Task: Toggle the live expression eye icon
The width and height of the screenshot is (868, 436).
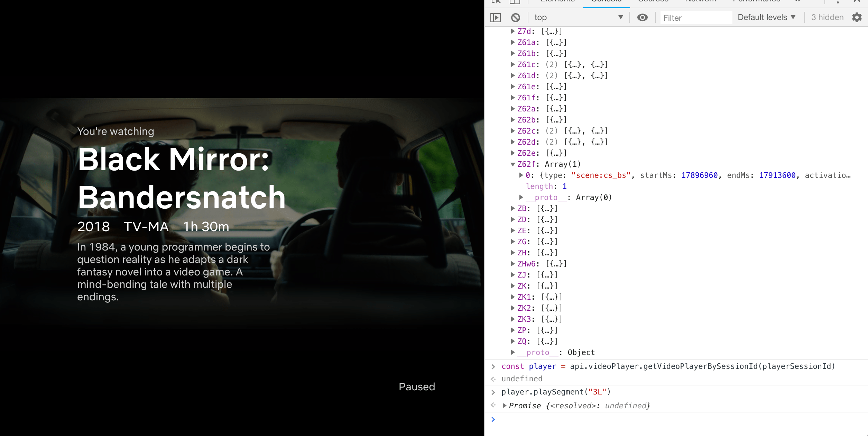Action: 643,17
